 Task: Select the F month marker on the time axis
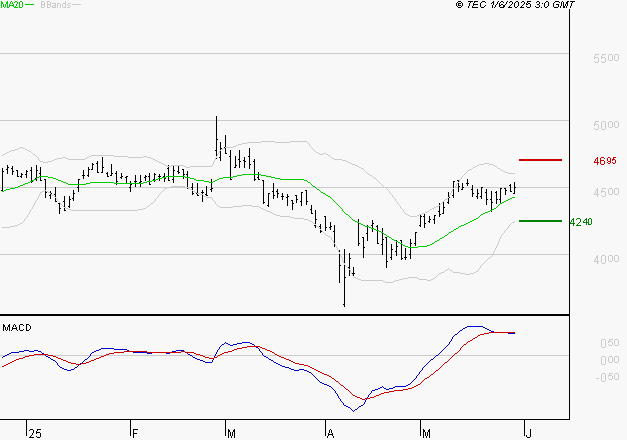134,433
